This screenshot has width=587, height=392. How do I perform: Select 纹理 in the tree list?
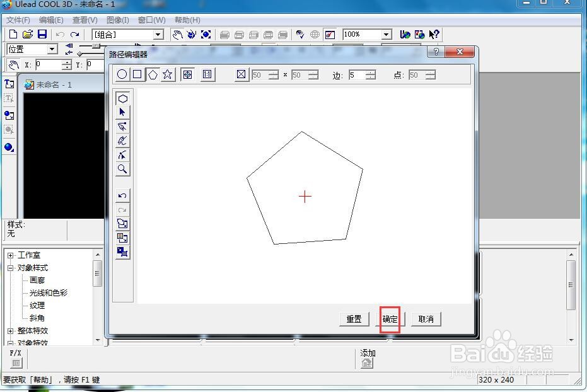[37, 306]
